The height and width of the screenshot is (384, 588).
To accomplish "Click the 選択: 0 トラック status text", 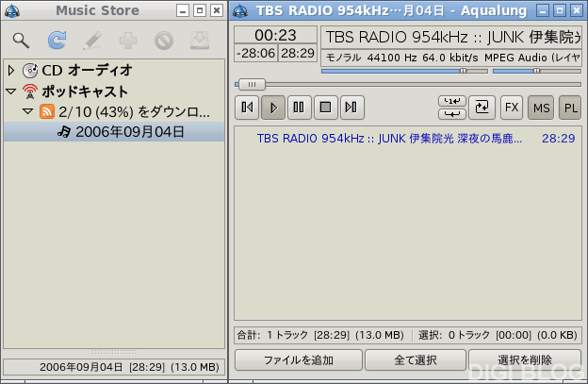I will (498, 335).
